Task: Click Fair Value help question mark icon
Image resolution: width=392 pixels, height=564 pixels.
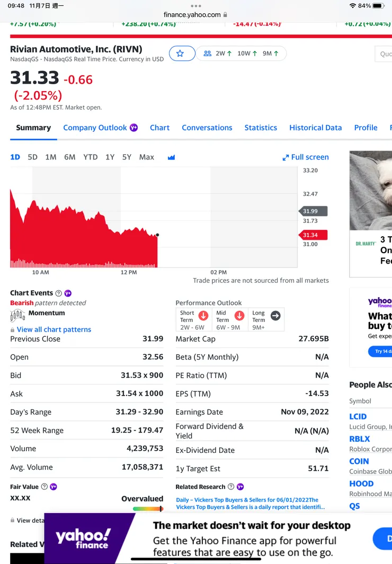Action: pos(44,487)
